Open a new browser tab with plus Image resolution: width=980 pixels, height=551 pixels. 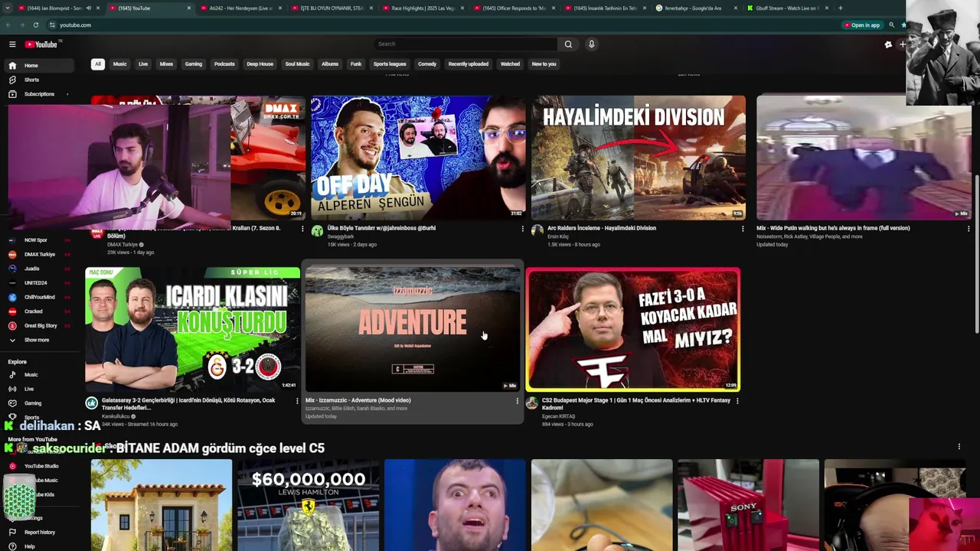click(x=840, y=8)
